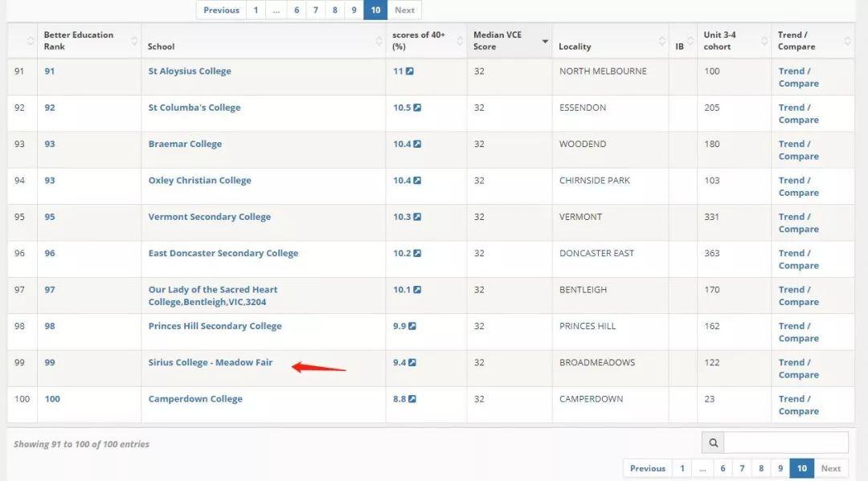Open Vermont Secondary College link
Image resolution: width=868 pixels, height=481 pixels.
pos(210,218)
